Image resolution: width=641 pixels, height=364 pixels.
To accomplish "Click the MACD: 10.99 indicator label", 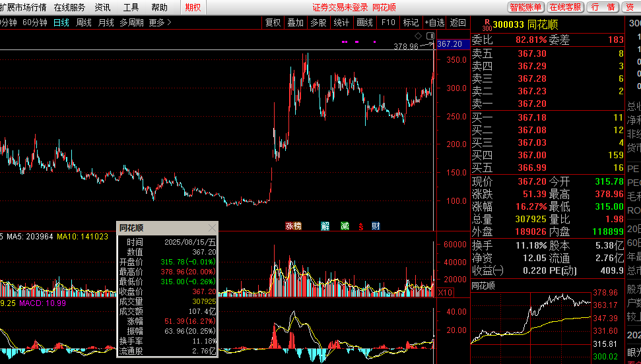I will click(42, 303).
